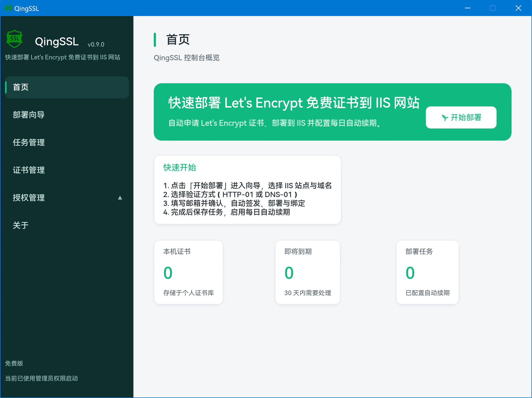Click the 即将到期 count card
Image resolution: width=532 pixels, height=398 pixels.
(x=308, y=272)
